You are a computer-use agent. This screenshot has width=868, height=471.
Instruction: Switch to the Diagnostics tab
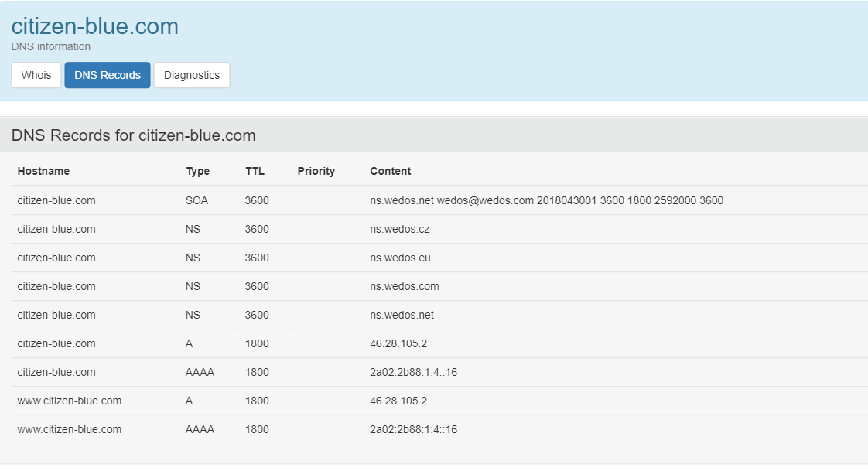[x=192, y=75]
